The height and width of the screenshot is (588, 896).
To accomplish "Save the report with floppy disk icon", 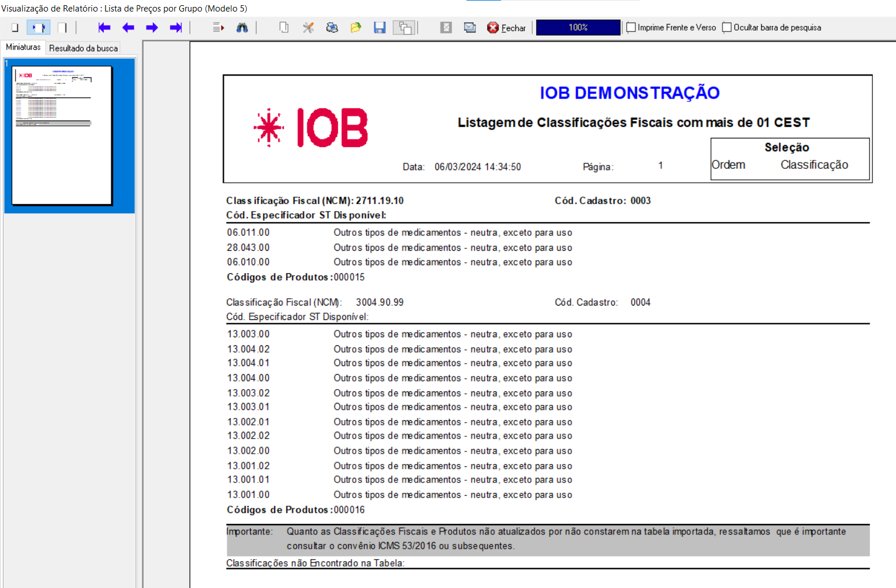I will (379, 28).
